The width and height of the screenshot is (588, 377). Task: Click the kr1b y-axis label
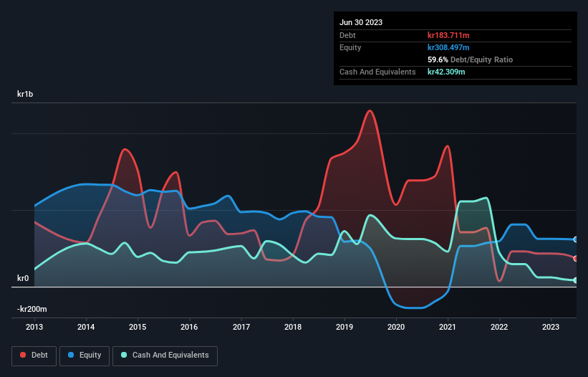click(x=25, y=94)
